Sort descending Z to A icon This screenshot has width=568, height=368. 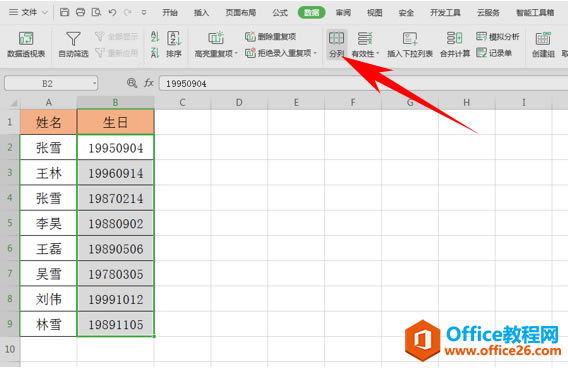pos(155,53)
